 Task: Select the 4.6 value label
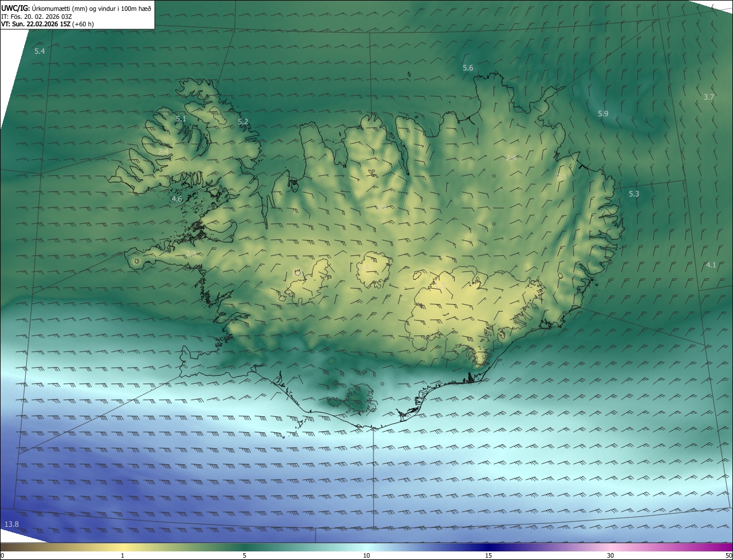[x=177, y=199]
